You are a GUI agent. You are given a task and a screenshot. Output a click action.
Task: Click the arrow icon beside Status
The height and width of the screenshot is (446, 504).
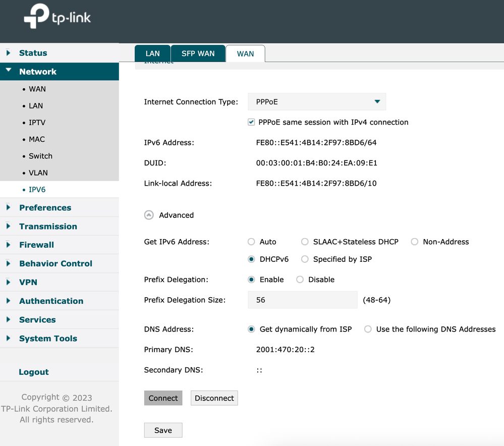(8, 53)
